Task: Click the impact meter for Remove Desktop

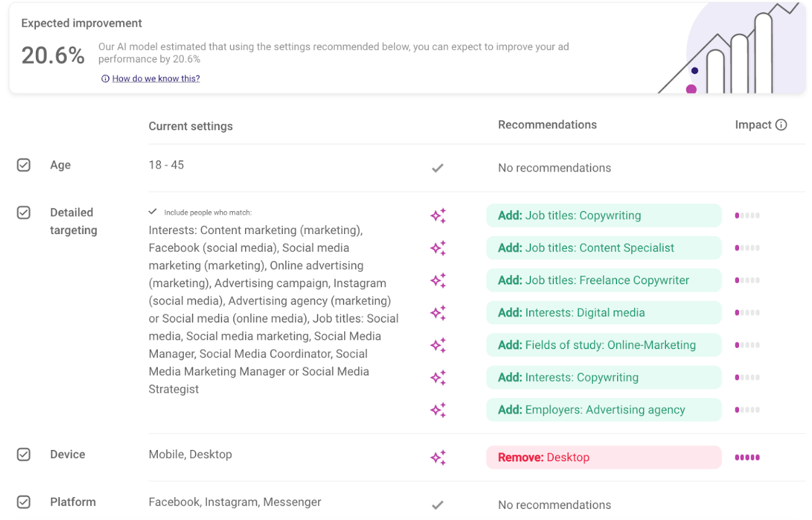Action: point(747,457)
